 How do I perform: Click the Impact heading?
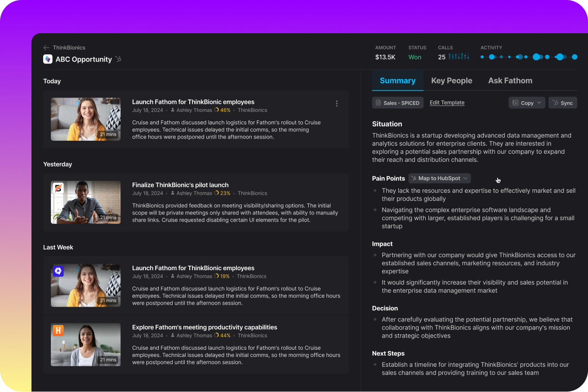pos(383,244)
